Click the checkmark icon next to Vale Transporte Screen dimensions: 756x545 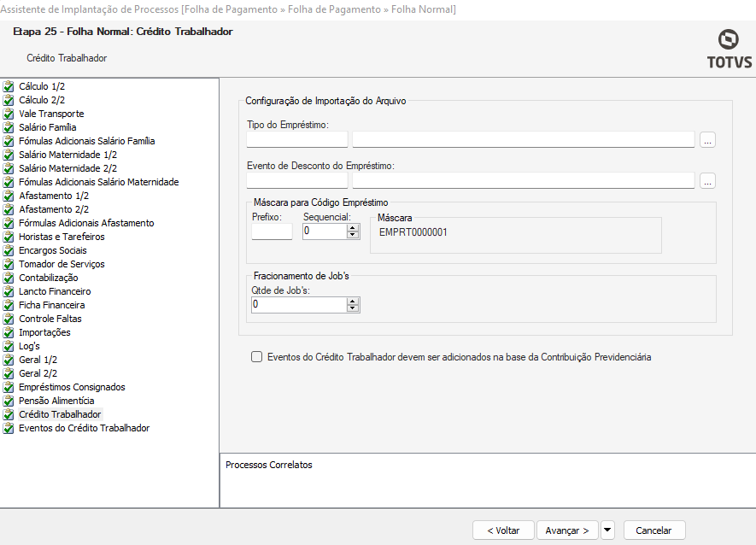(9, 114)
